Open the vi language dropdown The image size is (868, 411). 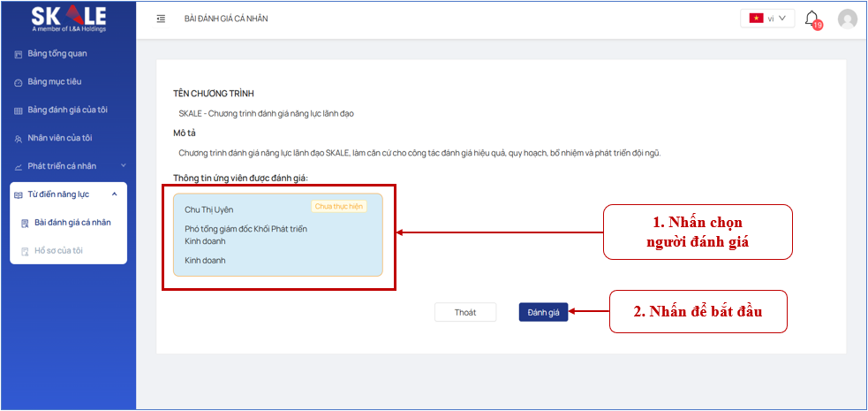pyautogui.click(x=766, y=19)
